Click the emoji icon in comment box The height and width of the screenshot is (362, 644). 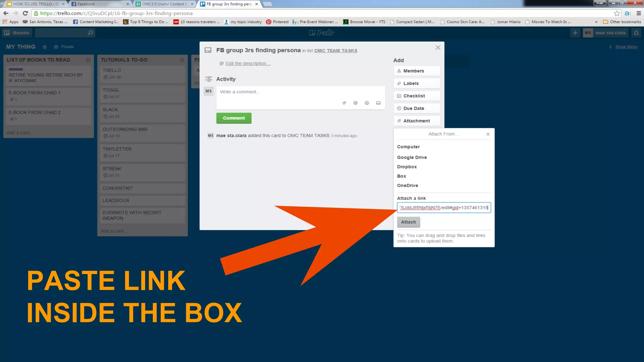click(x=367, y=103)
